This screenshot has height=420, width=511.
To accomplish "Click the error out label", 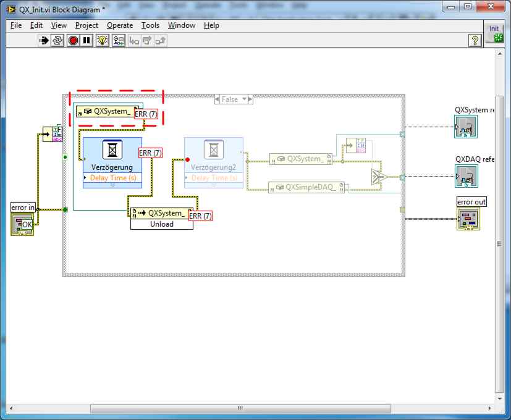I will tap(471, 202).
